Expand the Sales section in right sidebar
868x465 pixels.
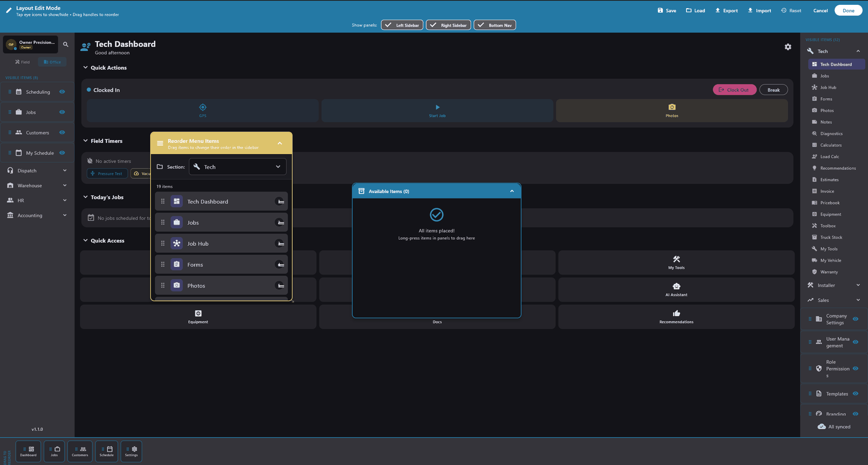[x=858, y=300]
